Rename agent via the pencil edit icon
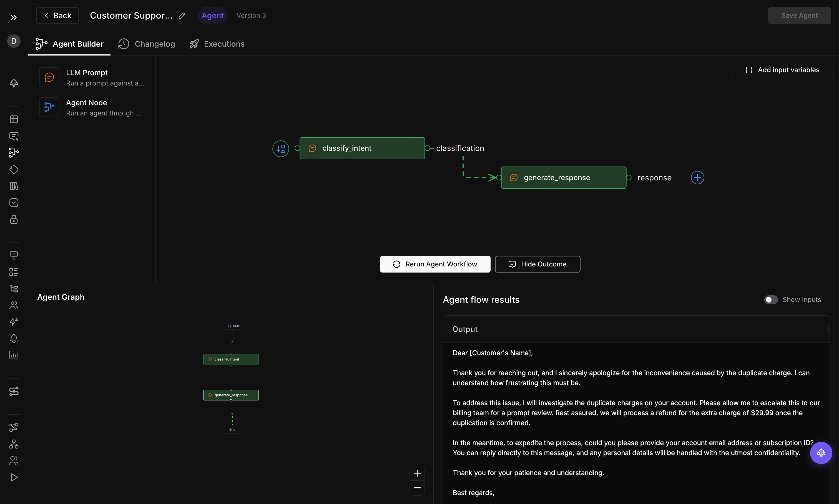Viewport: 839px width, 504px height. pyautogui.click(x=182, y=15)
